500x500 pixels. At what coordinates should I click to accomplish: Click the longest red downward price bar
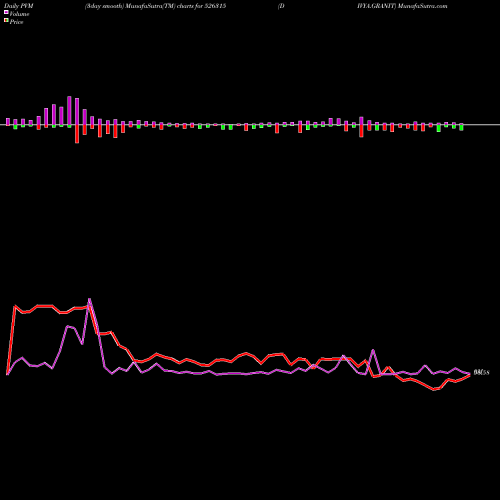77,134
